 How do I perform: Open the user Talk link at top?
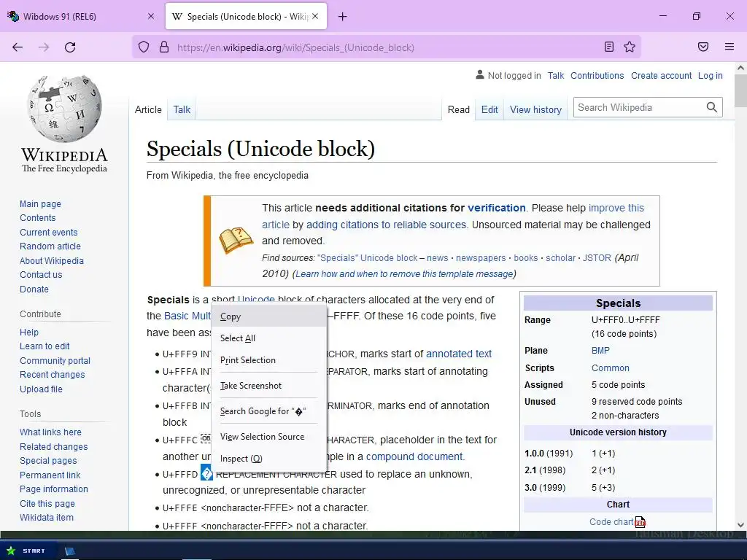[555, 75]
